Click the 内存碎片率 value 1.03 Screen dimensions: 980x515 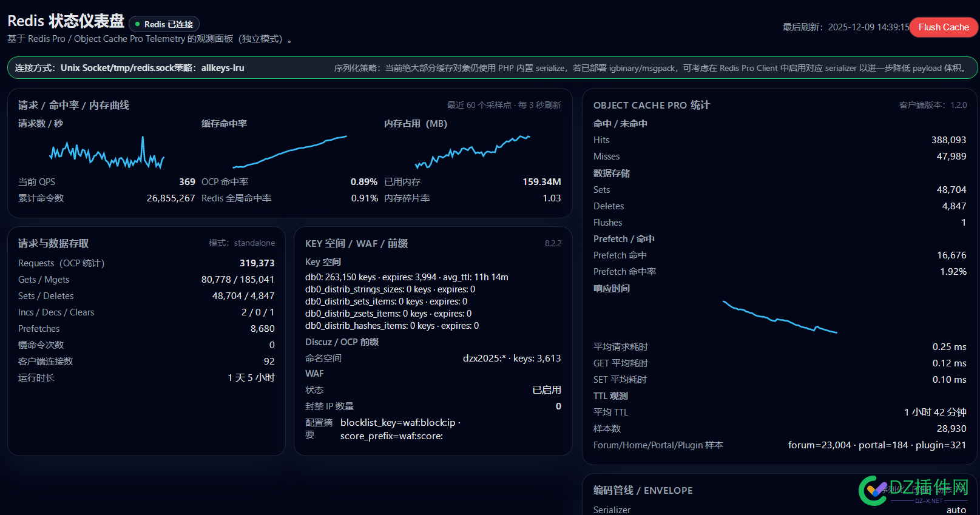pyautogui.click(x=552, y=198)
